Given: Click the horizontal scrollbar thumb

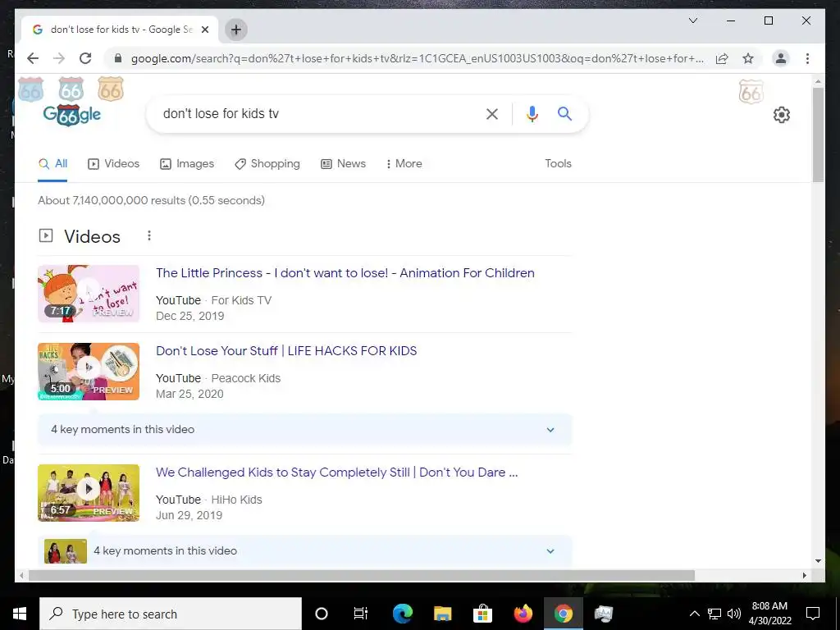Looking at the screenshot, I should (362, 576).
